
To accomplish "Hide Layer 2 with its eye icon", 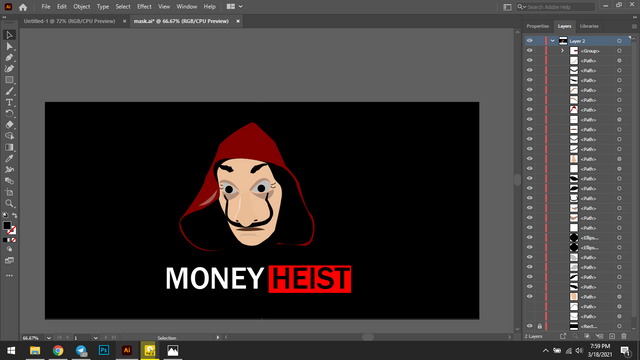I will click(530, 41).
